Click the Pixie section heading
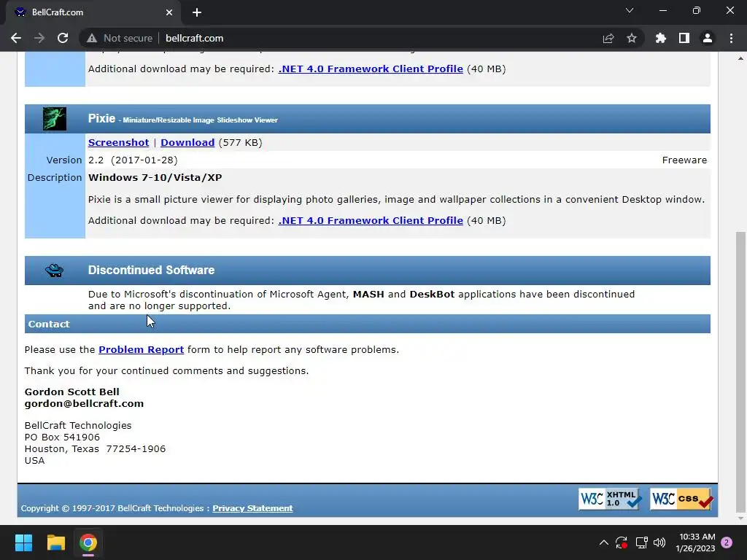The image size is (747, 560). click(x=101, y=119)
